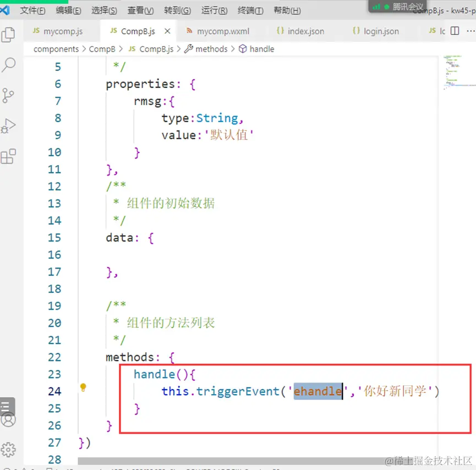
Task: Click line number 22 in the gutter
Action: tap(54, 357)
